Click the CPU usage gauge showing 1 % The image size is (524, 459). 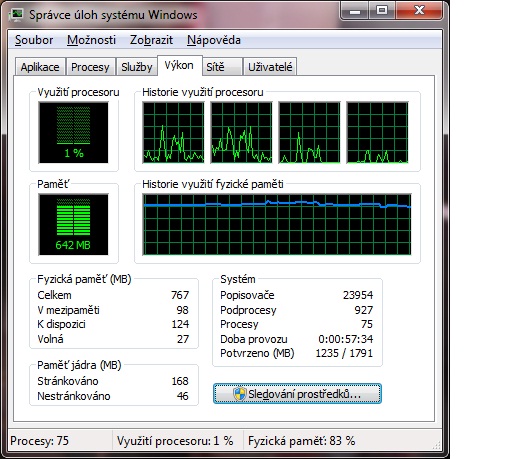pos(73,133)
